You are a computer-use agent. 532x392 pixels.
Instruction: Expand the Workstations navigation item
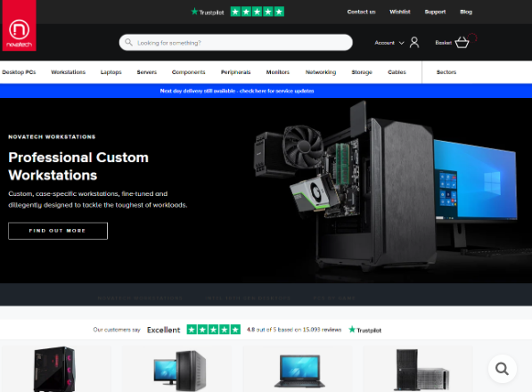click(x=69, y=72)
